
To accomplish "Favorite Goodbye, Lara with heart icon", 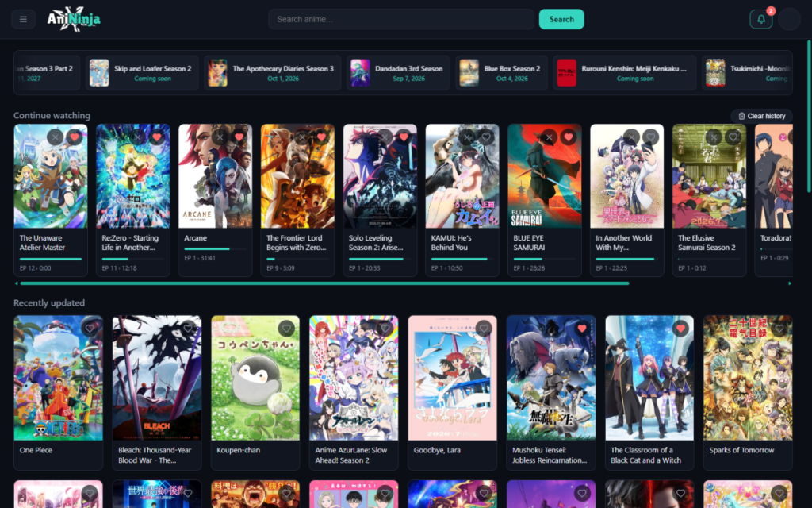I will (484, 329).
